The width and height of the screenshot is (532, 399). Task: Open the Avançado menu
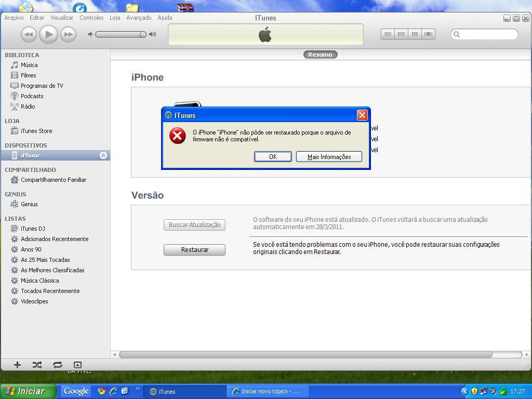[x=139, y=18]
